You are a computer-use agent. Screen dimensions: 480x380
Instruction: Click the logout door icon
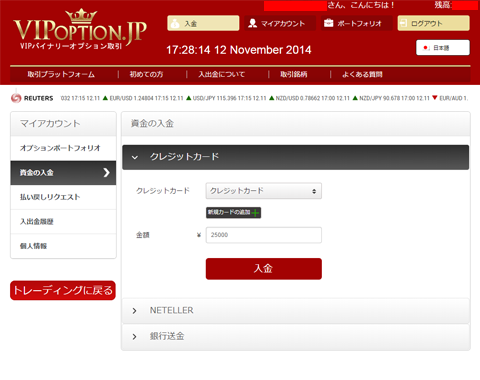pos(403,23)
